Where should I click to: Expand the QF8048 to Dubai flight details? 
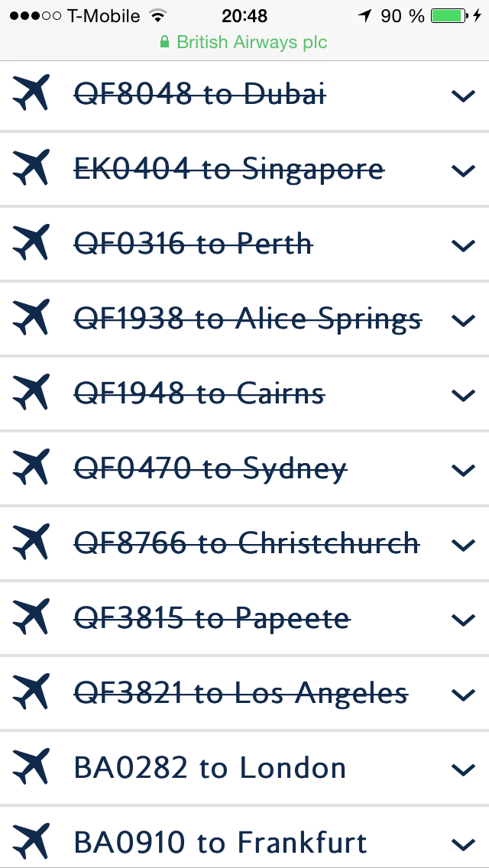coord(463,96)
